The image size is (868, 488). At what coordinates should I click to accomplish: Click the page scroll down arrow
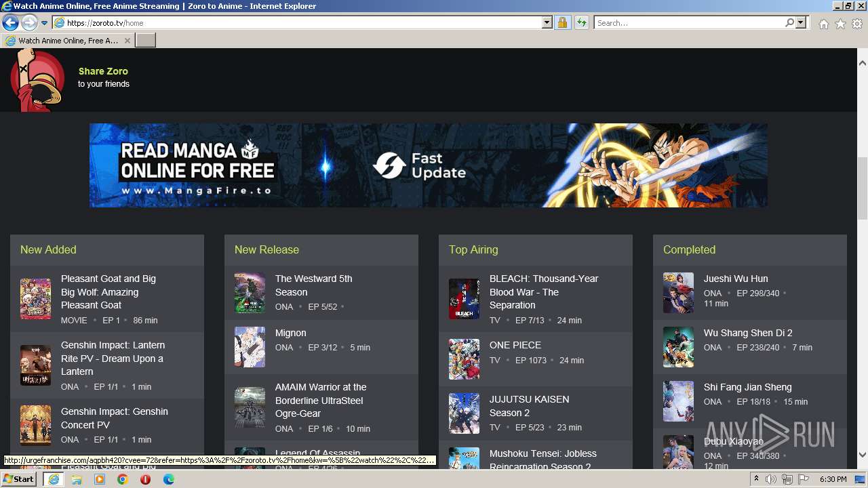(x=863, y=454)
